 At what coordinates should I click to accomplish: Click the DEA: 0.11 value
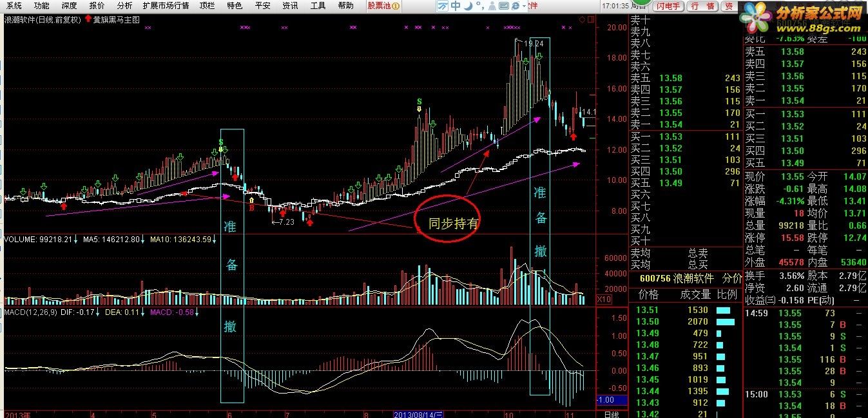click(122, 312)
